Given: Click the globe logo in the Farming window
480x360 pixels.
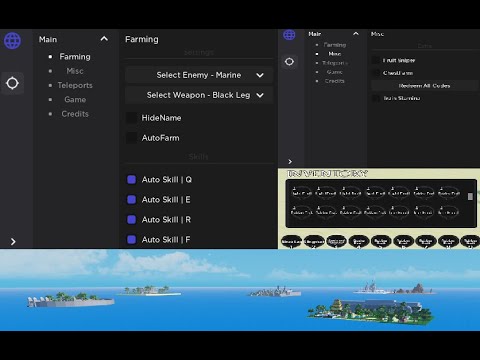Looking at the screenshot, I should [12, 41].
